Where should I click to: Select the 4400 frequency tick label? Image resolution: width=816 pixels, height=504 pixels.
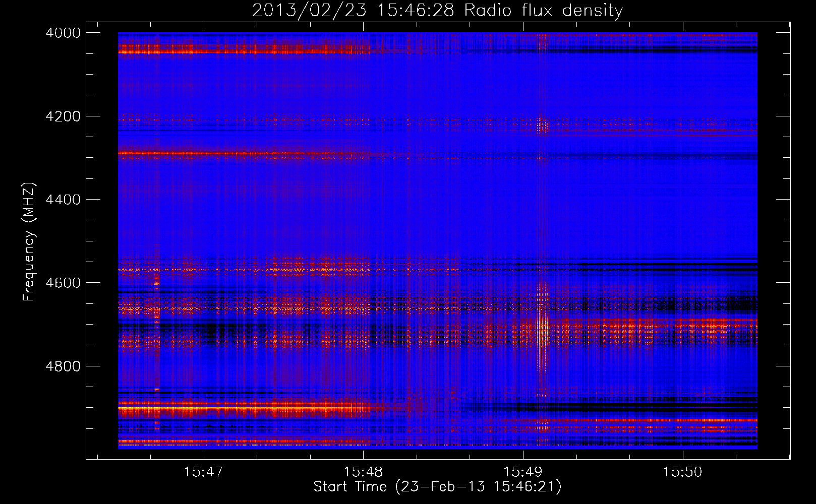click(63, 200)
